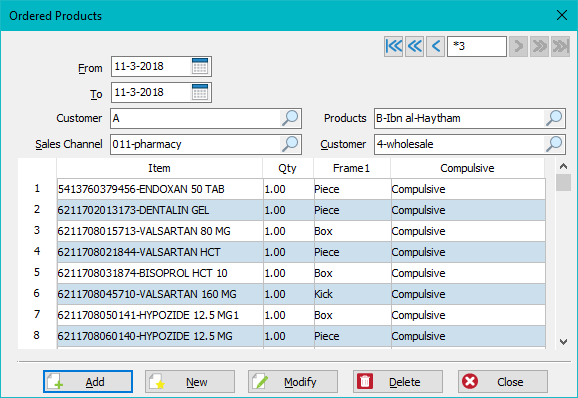Open Sales Channel lookup magnifier
This screenshot has height=398, width=578.
point(290,144)
